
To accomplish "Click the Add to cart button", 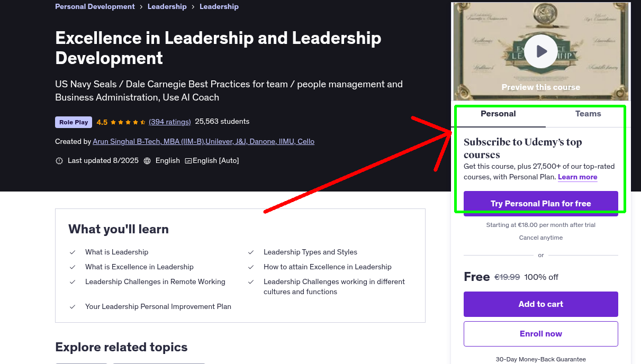I will click(540, 304).
